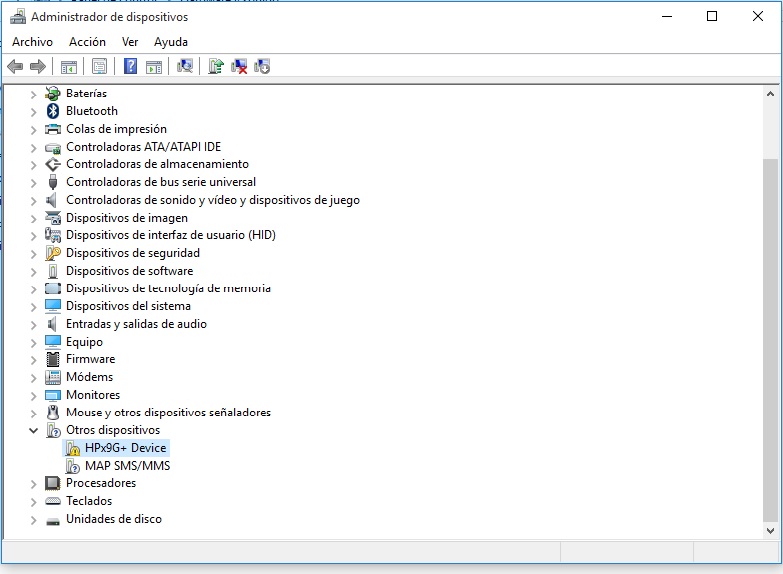Click the Update driver toolbar icon

(x=215, y=67)
